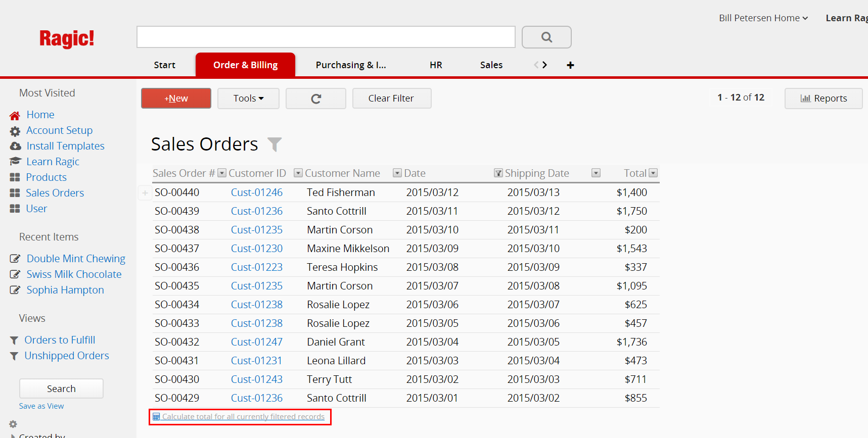Image resolution: width=868 pixels, height=438 pixels.
Task: Click the Sales Orders grid icon in sidebar
Action: pos(15,193)
